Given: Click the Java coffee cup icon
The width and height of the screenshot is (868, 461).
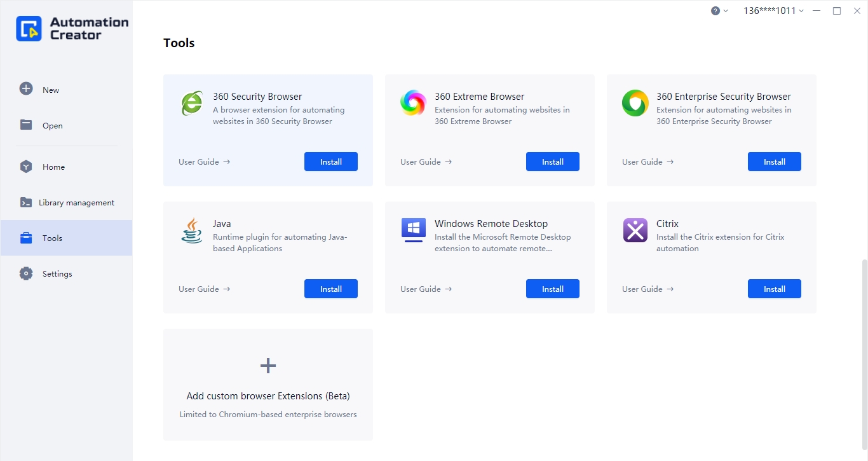Looking at the screenshot, I should (x=191, y=230).
